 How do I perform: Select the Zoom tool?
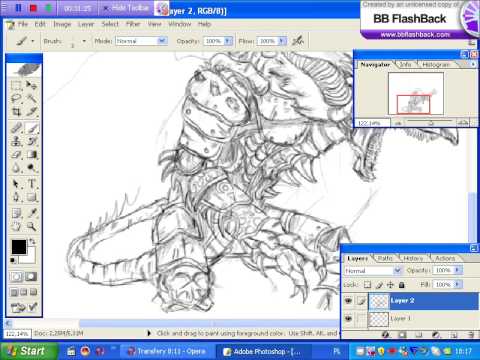[x=32, y=226]
